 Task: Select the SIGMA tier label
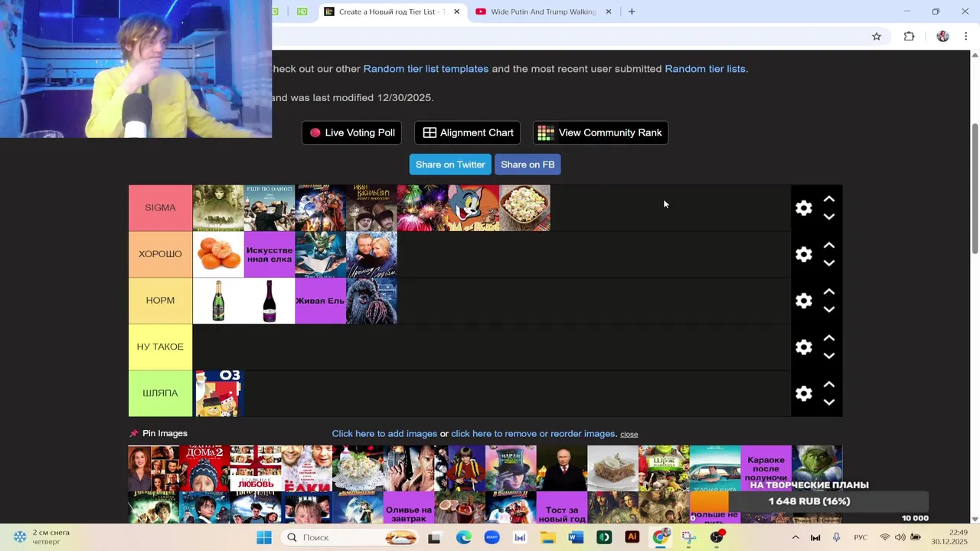pos(160,208)
